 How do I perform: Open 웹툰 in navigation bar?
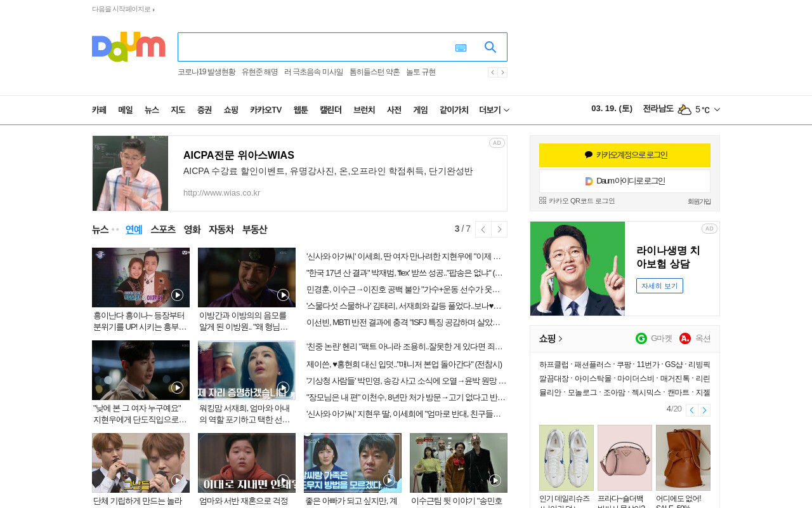(x=301, y=110)
